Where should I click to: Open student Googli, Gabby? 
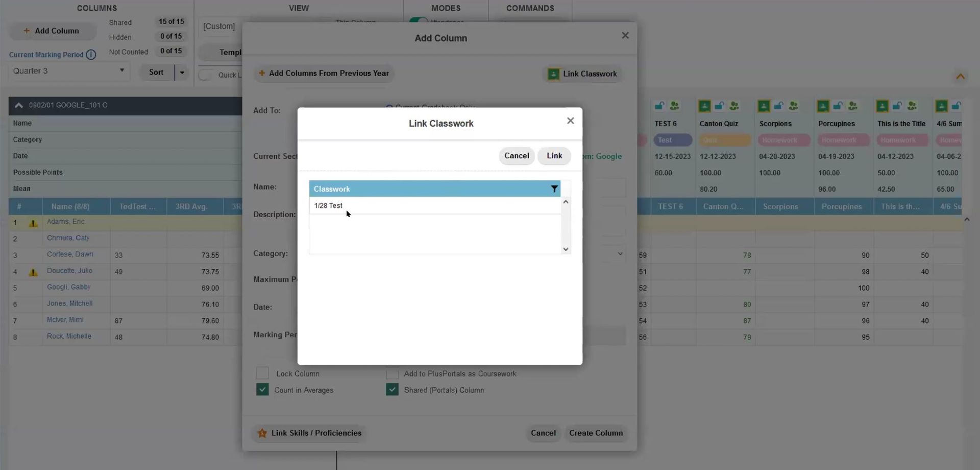click(68, 287)
